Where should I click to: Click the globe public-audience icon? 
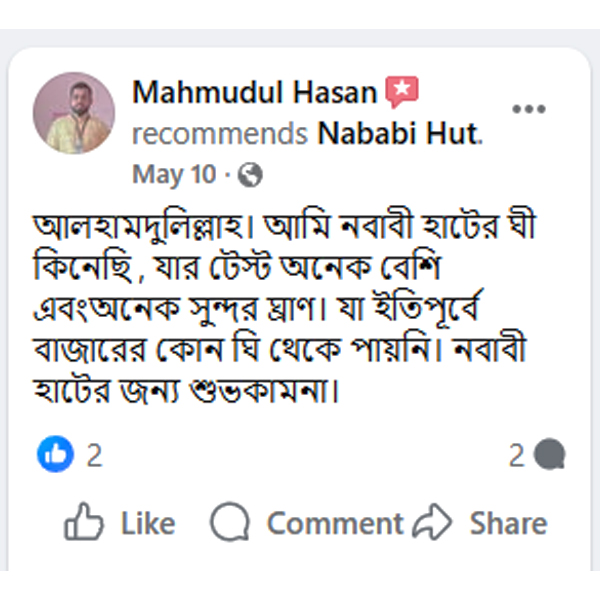point(251,175)
